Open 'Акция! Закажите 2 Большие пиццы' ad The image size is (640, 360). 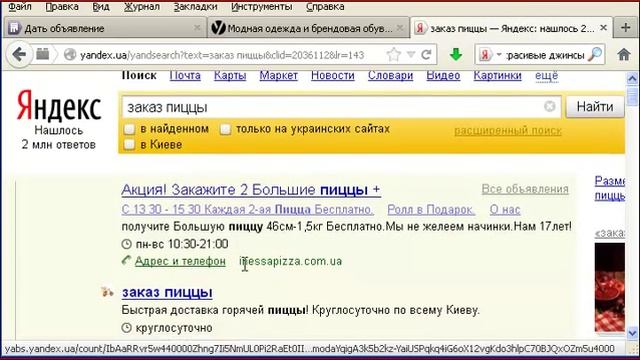[251, 190]
